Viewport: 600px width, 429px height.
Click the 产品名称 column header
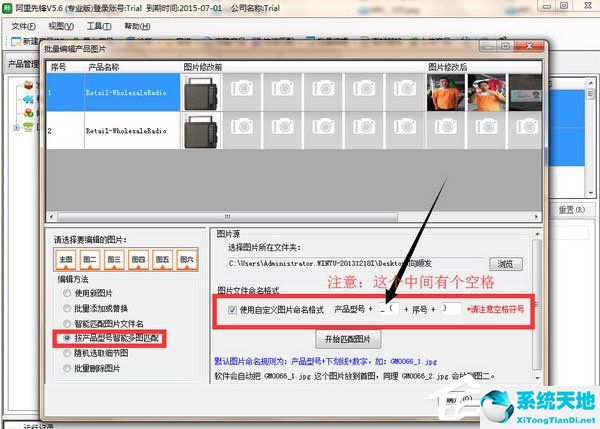tap(104, 67)
